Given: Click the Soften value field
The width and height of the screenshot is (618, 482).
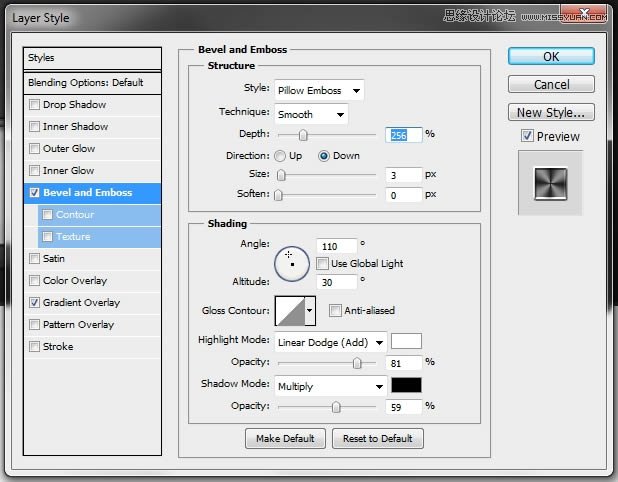Looking at the screenshot, I should (x=404, y=195).
